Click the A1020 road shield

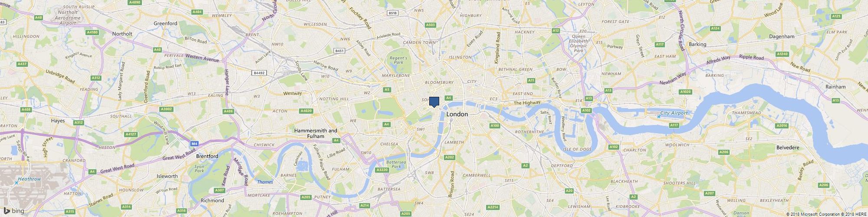[685, 92]
